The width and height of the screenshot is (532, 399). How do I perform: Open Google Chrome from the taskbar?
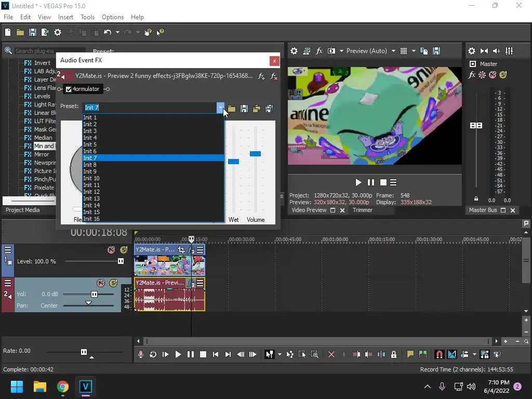pyautogui.click(x=63, y=387)
